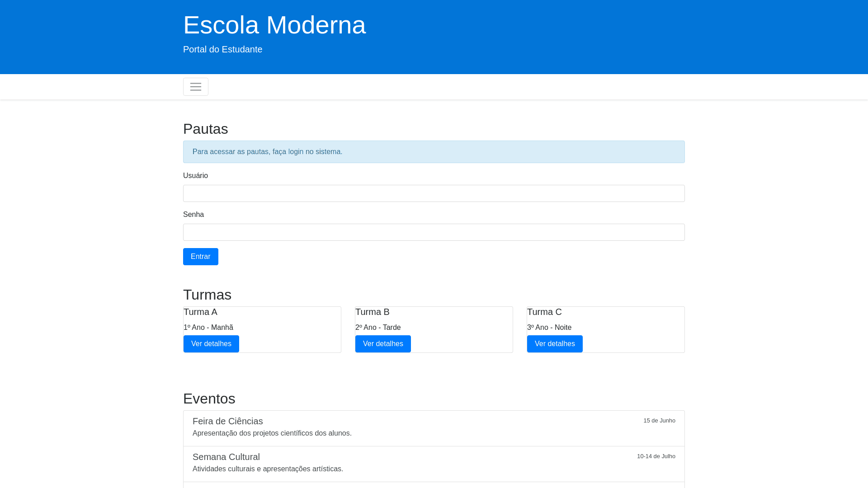Screen dimensions: 868x488
Task: Click the Senha field label
Action: click(x=193, y=215)
